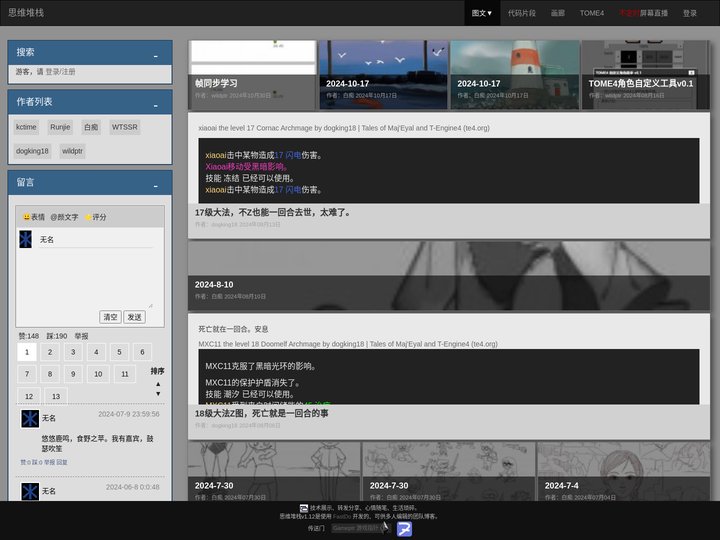Go to comment page 2
The image size is (720, 540).
coord(50,352)
